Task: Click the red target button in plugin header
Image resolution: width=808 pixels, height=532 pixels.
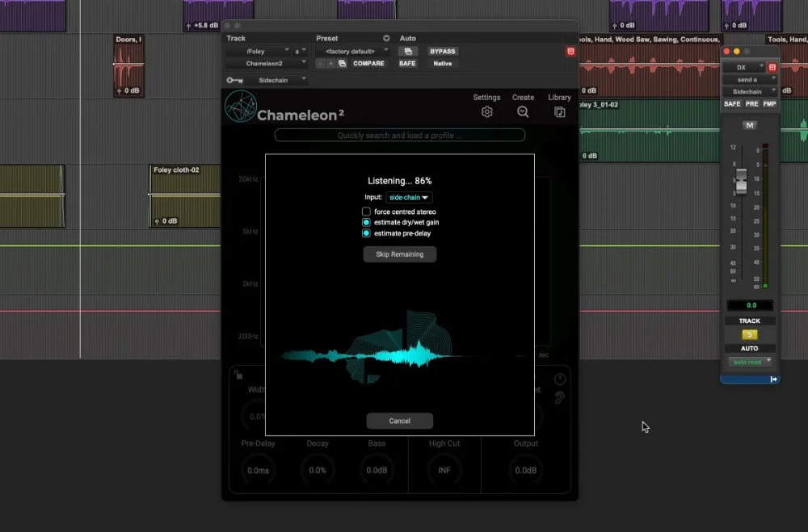Action: tap(570, 51)
